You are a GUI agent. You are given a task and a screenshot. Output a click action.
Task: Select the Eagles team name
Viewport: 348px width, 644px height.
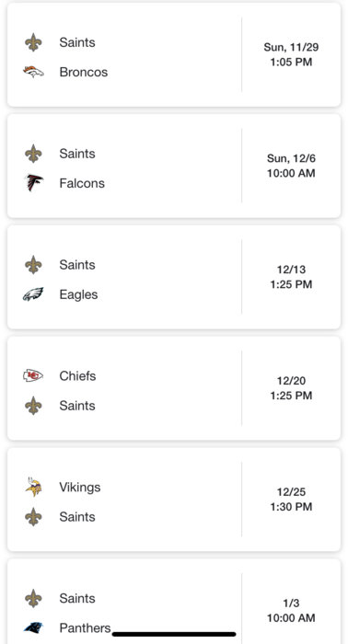tap(78, 294)
